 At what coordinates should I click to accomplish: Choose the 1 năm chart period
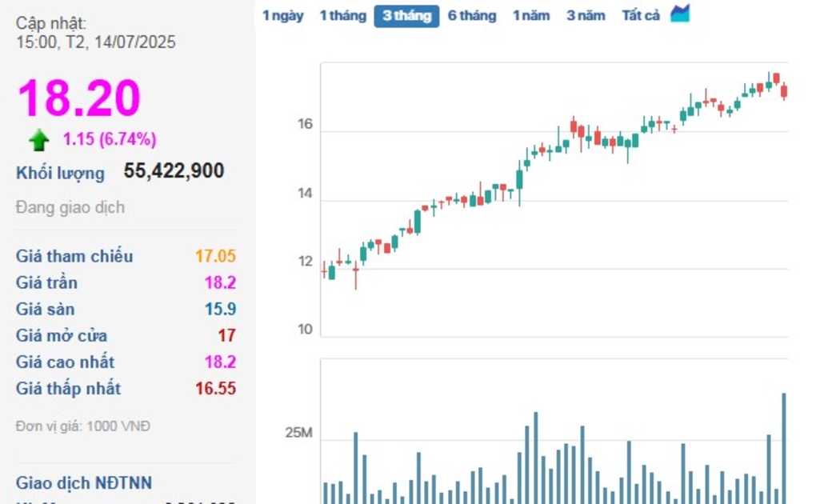531,16
